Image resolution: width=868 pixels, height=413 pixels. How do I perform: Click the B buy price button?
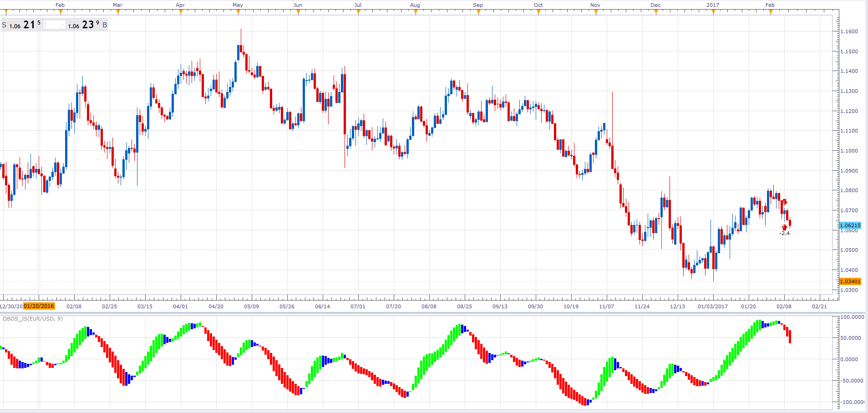pyautogui.click(x=87, y=25)
